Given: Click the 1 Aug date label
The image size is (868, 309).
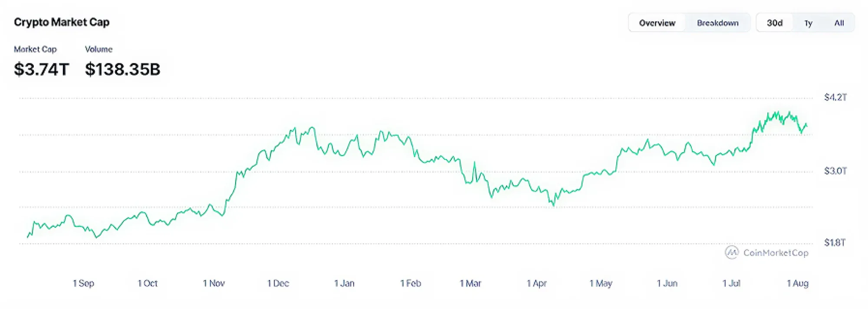Looking at the screenshot, I should [797, 283].
